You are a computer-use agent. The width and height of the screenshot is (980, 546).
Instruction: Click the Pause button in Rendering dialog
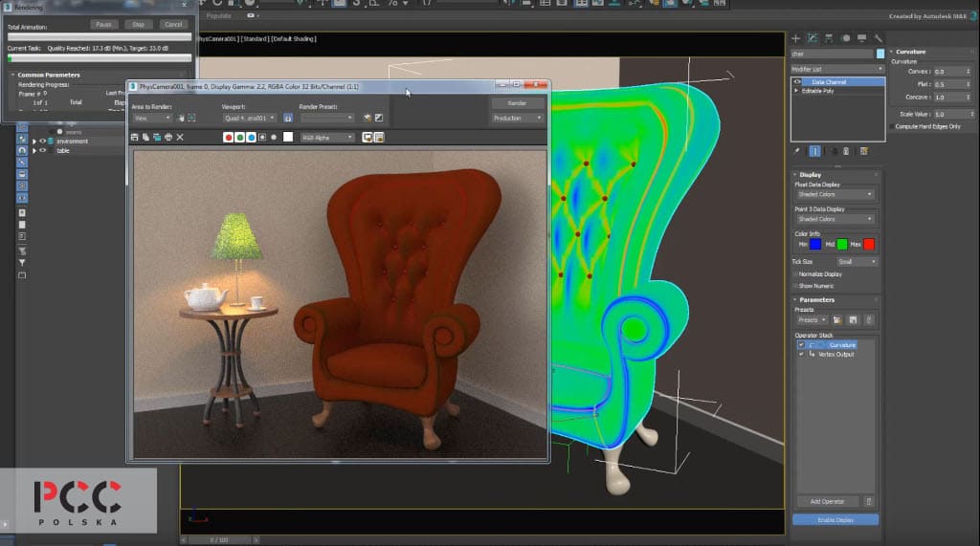point(103,24)
